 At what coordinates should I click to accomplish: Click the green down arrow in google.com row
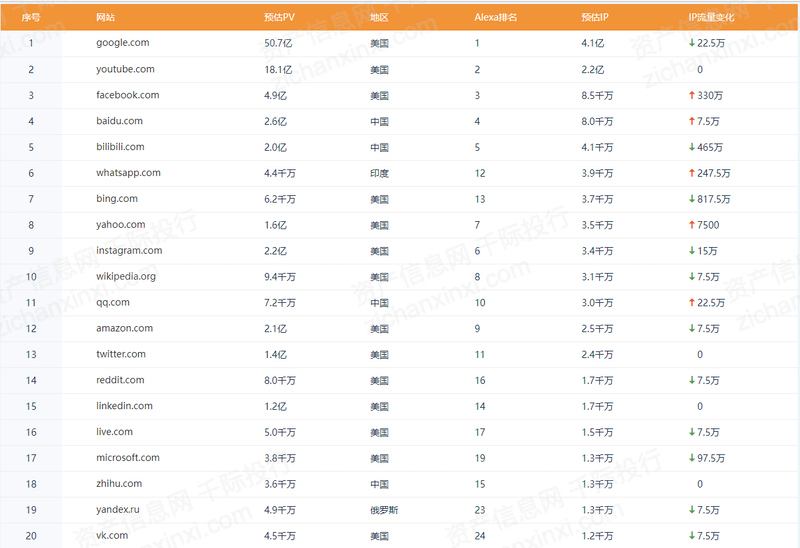691,43
